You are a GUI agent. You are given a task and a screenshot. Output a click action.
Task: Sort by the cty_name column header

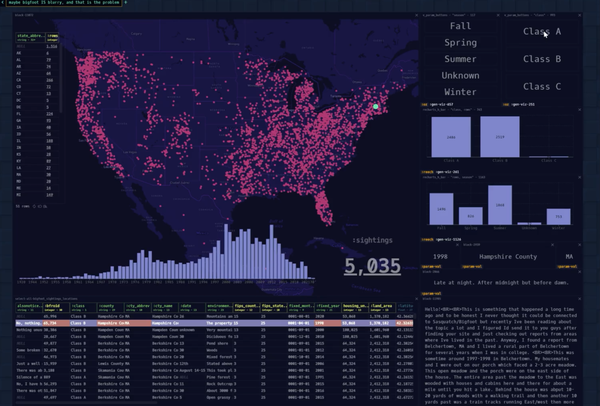[x=165, y=307]
